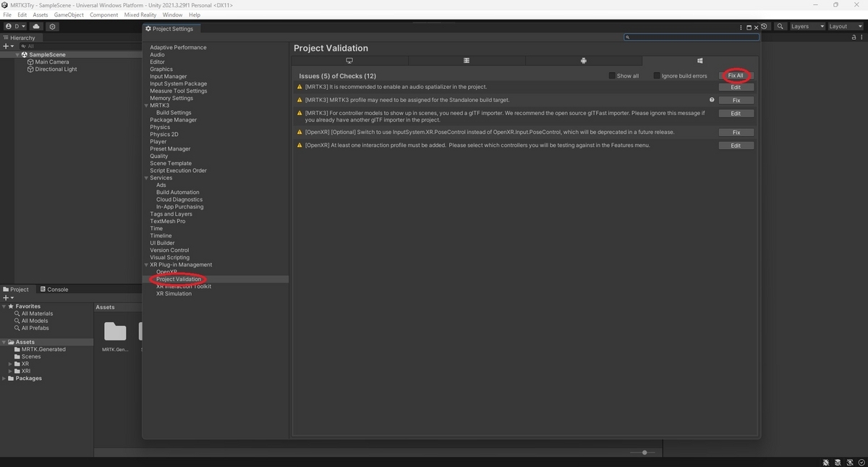Viewport: 868px width, 467px height.
Task: Open the Player settings
Action: (x=158, y=142)
